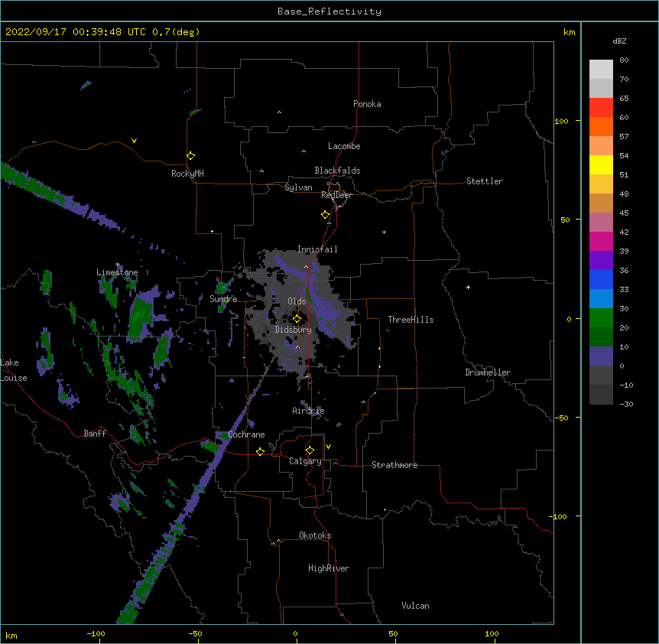The width and height of the screenshot is (659, 644).
Task: Click the white plus marker northwest of Drumheller
Action: [468, 287]
